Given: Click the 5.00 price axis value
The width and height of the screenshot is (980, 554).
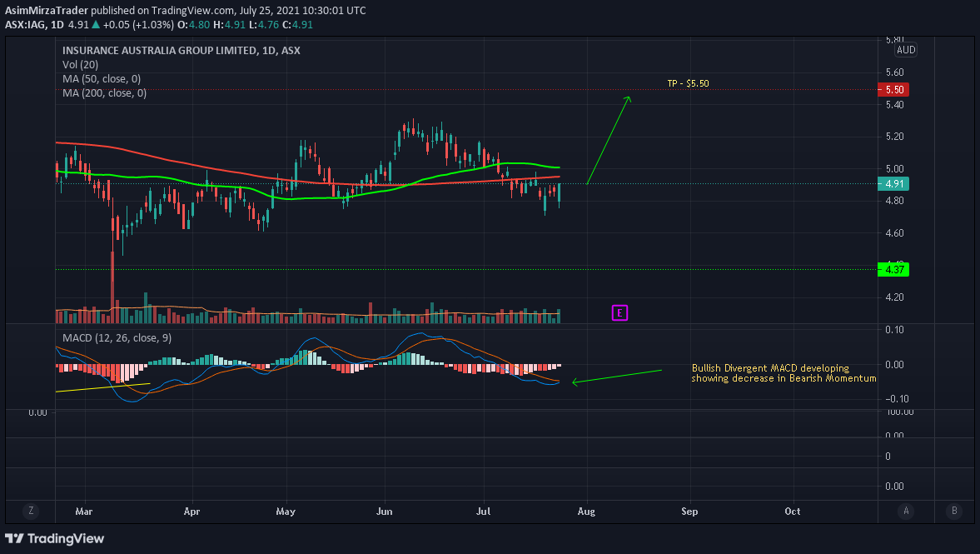Looking at the screenshot, I should [894, 169].
